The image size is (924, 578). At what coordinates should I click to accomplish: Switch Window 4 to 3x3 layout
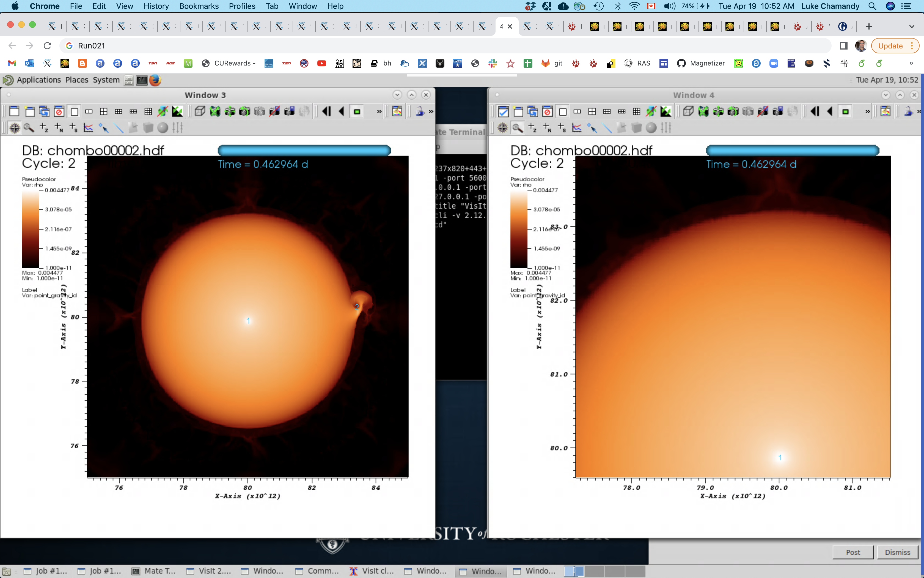(637, 112)
